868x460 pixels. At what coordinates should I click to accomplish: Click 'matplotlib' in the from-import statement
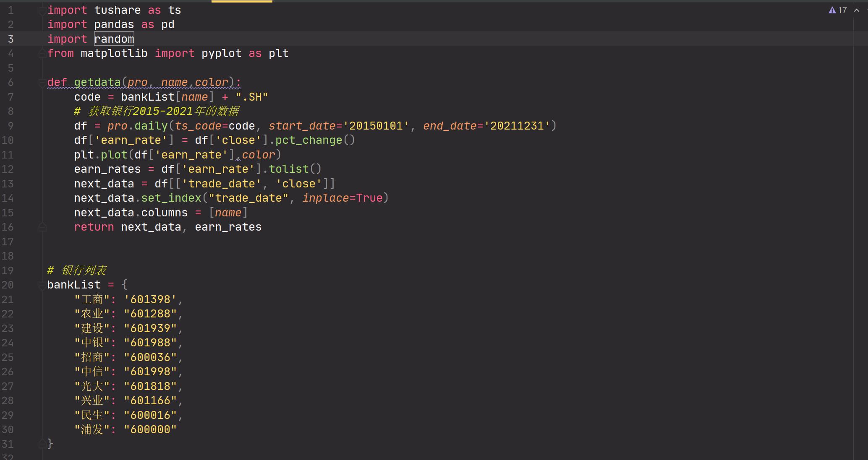point(114,53)
